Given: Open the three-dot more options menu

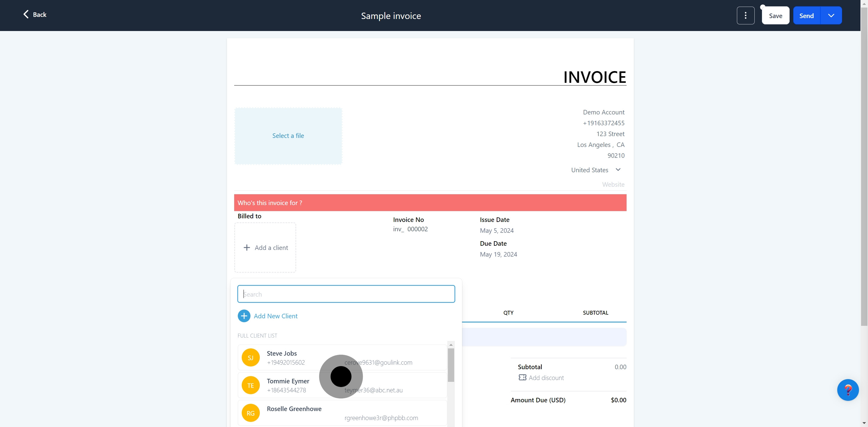Looking at the screenshot, I should tap(745, 15).
